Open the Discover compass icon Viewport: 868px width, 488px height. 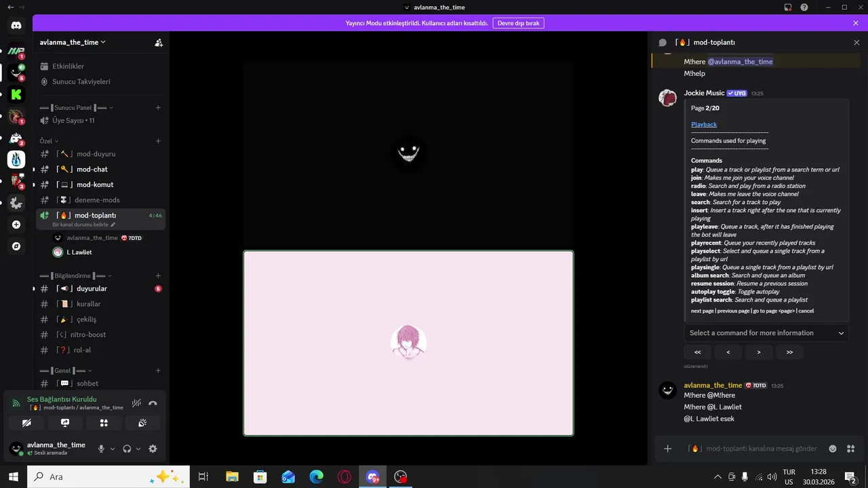click(16, 246)
